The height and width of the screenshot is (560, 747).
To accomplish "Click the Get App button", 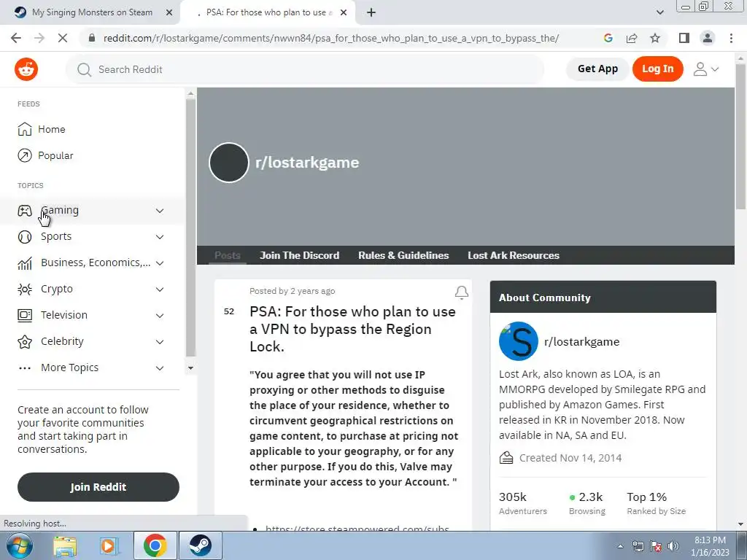I will [x=597, y=69].
